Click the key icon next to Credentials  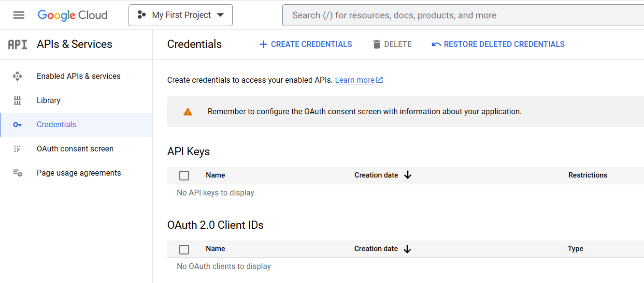(17, 125)
